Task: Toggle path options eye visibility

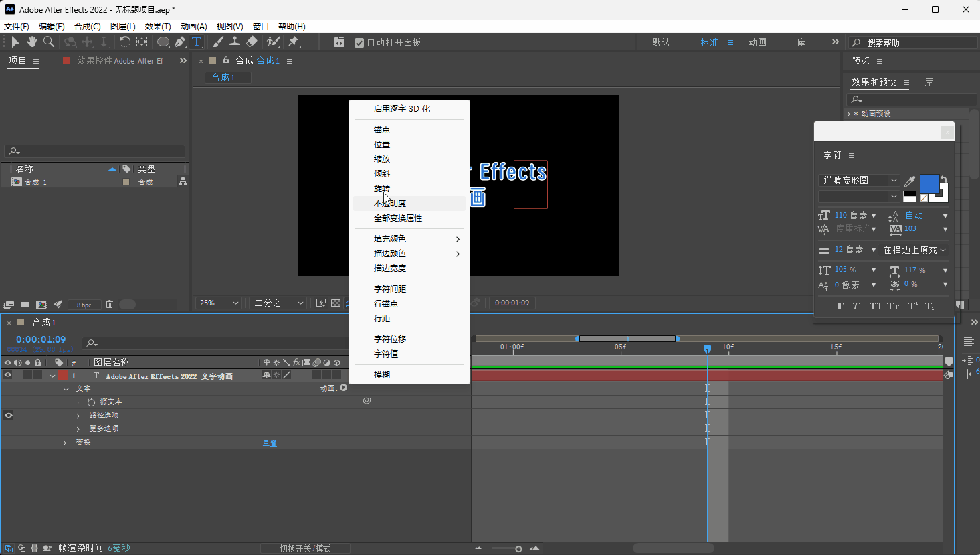Action: click(x=8, y=415)
